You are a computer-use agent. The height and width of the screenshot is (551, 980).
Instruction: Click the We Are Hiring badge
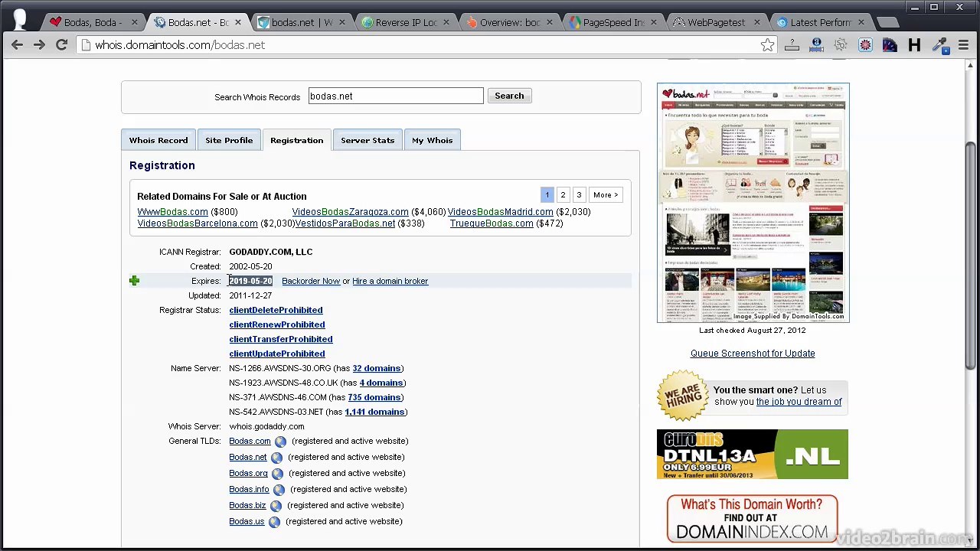click(683, 396)
